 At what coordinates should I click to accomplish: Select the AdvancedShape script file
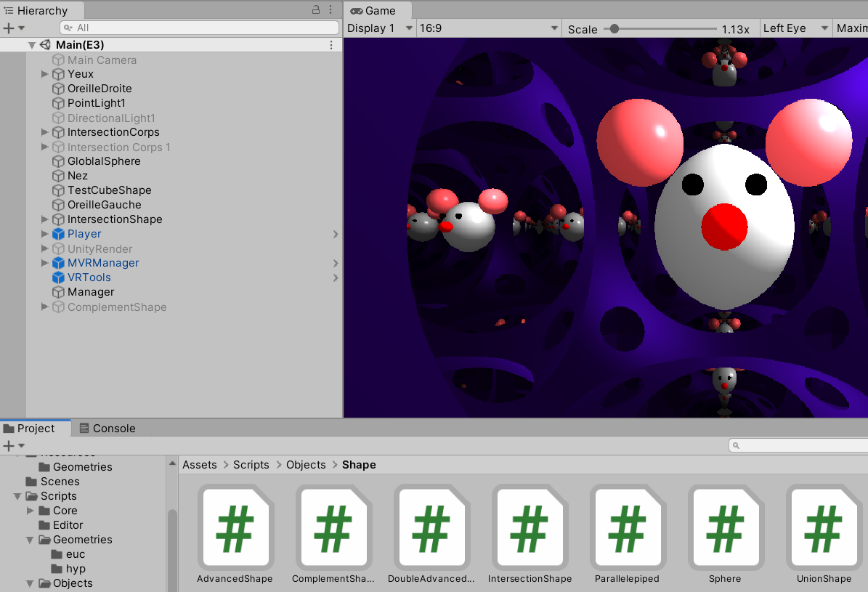235,535
